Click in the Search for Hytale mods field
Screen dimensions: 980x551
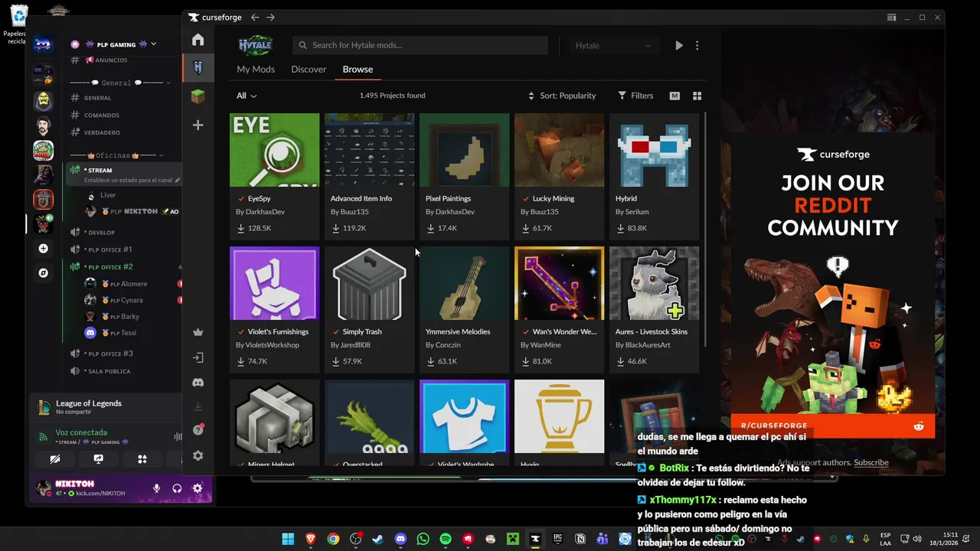pyautogui.click(x=420, y=45)
